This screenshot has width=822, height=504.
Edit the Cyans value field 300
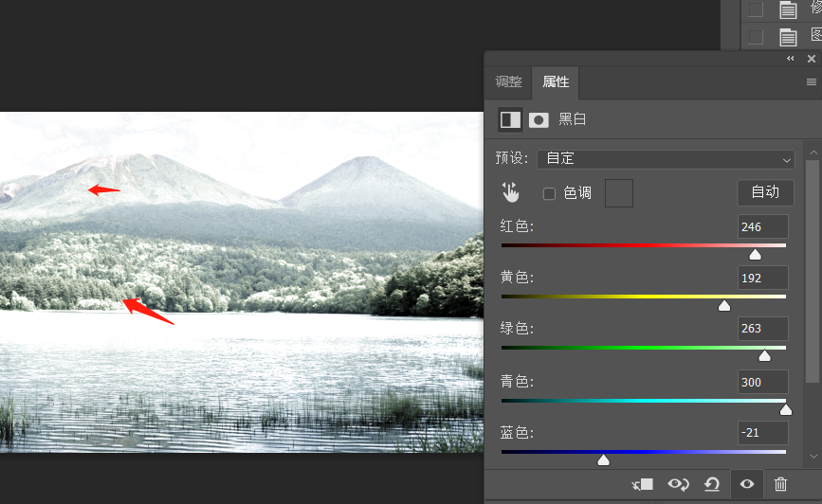coord(763,382)
